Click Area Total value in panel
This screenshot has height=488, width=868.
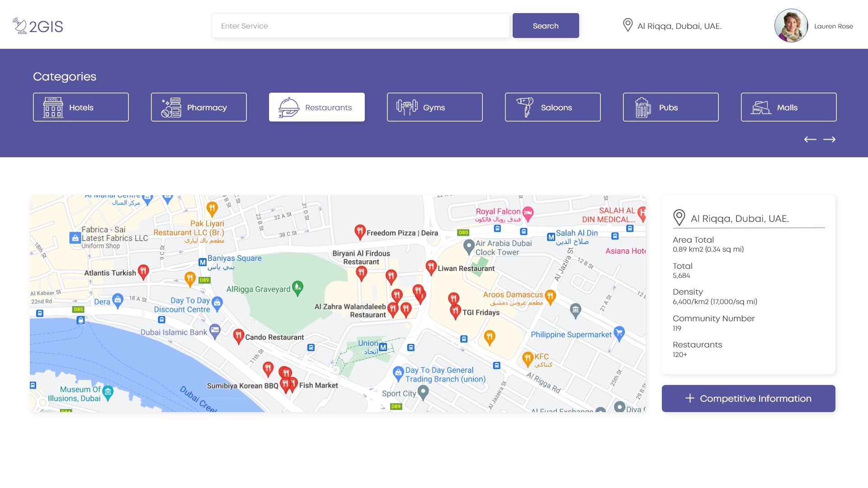(x=708, y=249)
